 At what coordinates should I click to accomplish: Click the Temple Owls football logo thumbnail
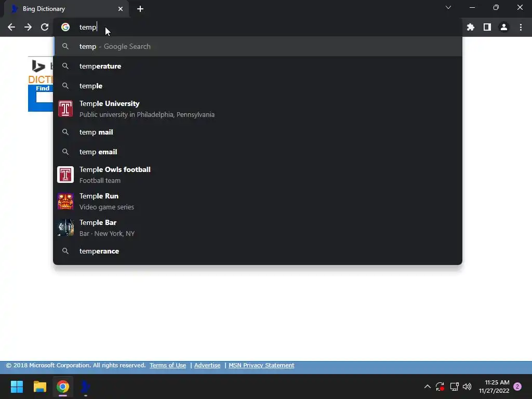point(65,175)
